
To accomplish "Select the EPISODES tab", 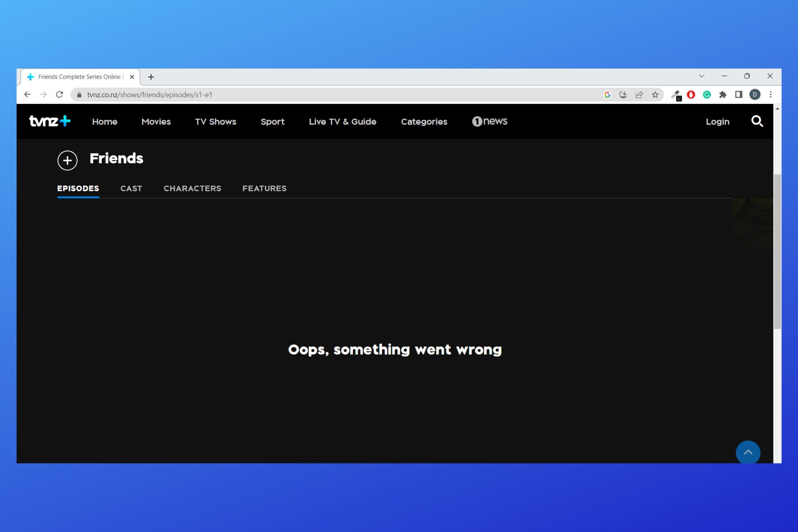I will tap(79, 188).
